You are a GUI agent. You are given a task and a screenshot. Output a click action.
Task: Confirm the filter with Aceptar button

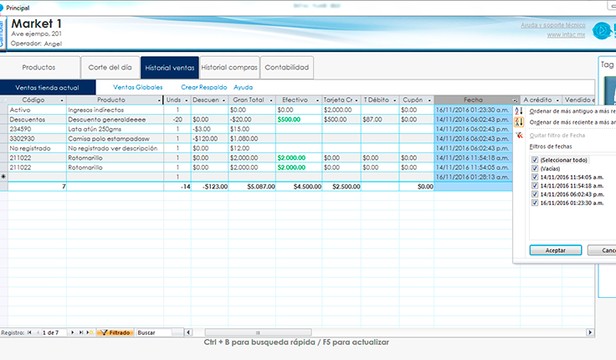click(x=556, y=250)
